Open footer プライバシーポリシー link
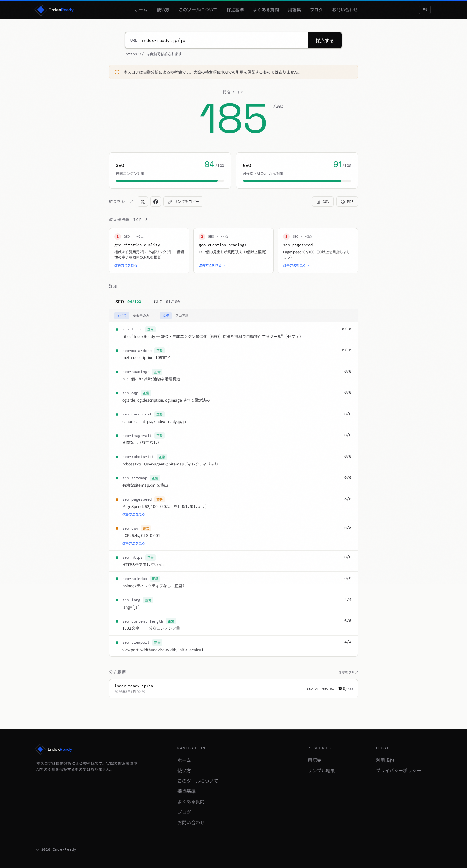467x868 pixels. click(399, 771)
